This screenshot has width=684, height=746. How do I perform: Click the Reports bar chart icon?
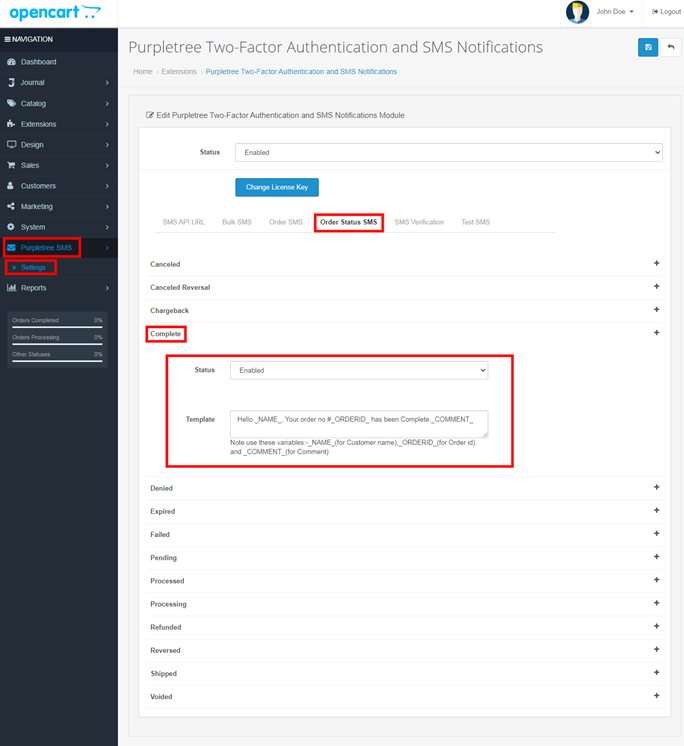[11, 287]
